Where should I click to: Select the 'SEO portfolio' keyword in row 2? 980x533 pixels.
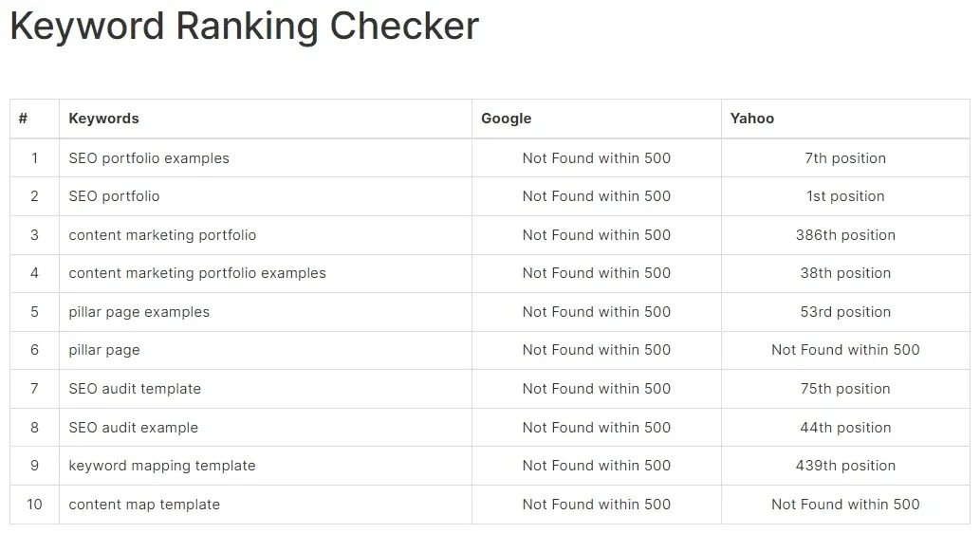(x=114, y=196)
